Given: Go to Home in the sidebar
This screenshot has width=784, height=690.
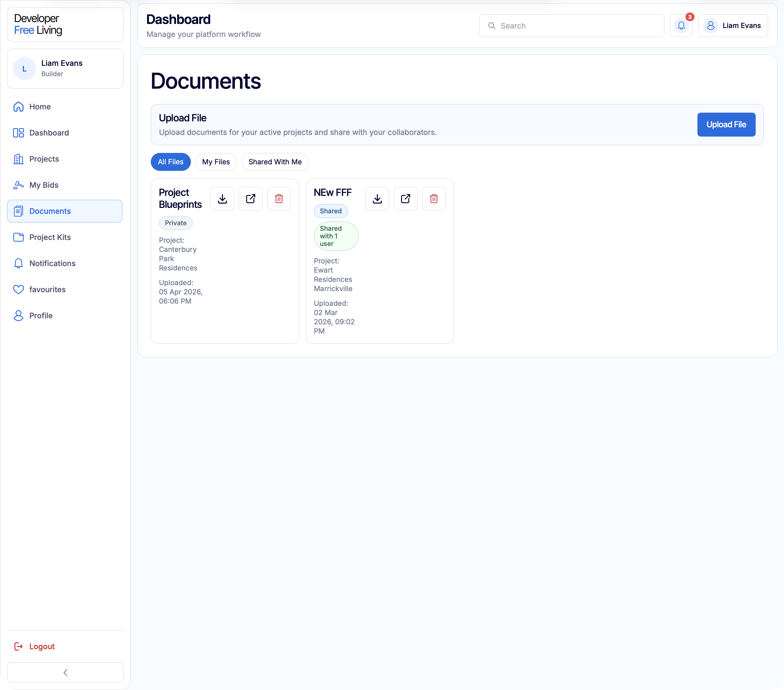Looking at the screenshot, I should (65, 107).
